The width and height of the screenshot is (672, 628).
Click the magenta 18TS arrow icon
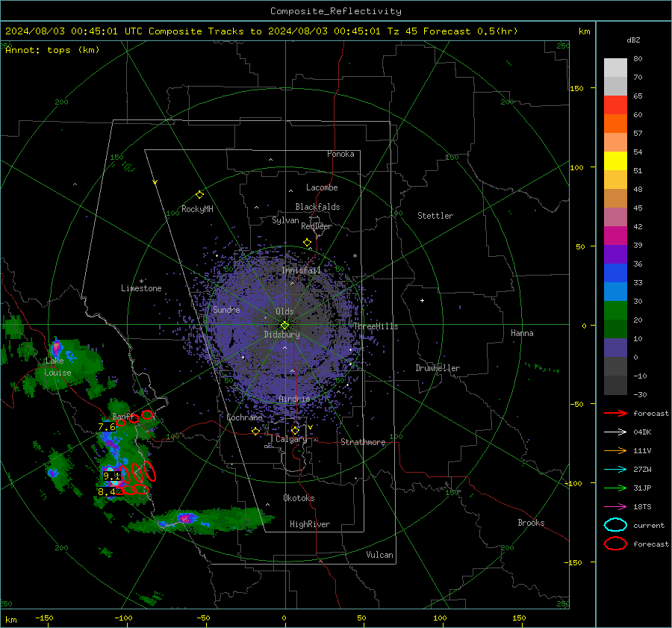coord(615,507)
